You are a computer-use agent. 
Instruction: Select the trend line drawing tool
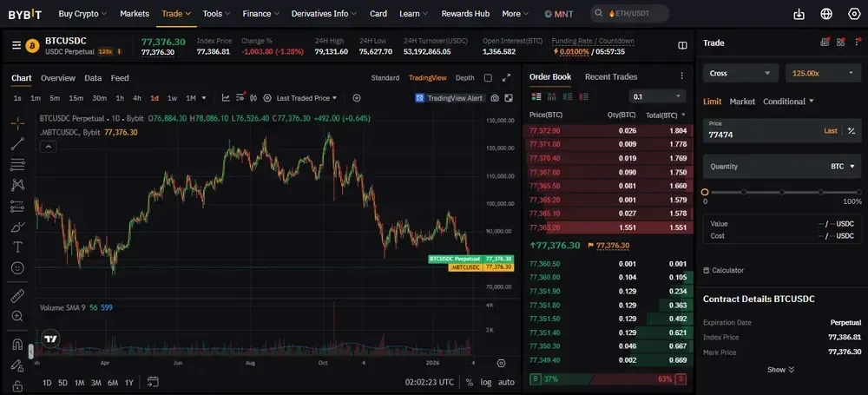[x=17, y=144]
